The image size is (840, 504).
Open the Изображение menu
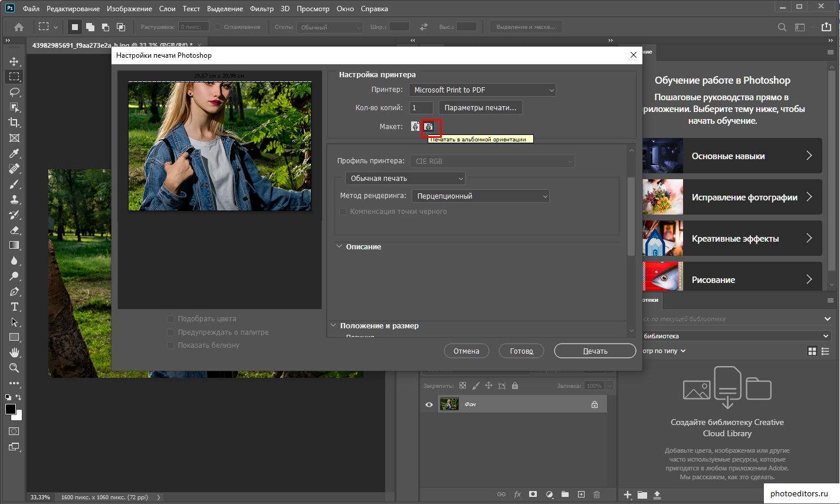click(x=129, y=9)
